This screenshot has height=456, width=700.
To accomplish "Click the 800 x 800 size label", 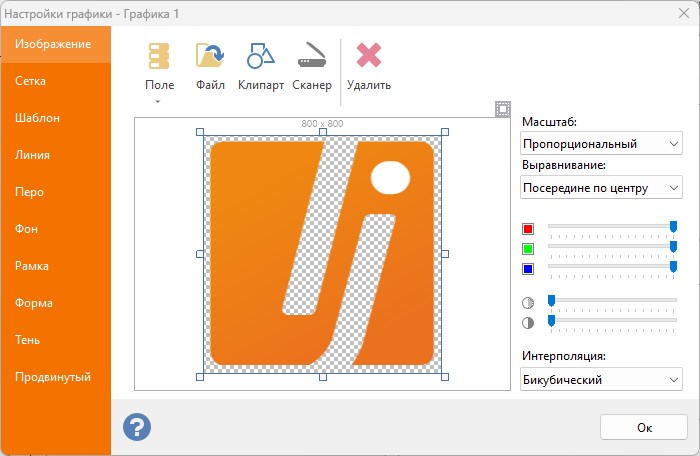I will click(x=322, y=123).
